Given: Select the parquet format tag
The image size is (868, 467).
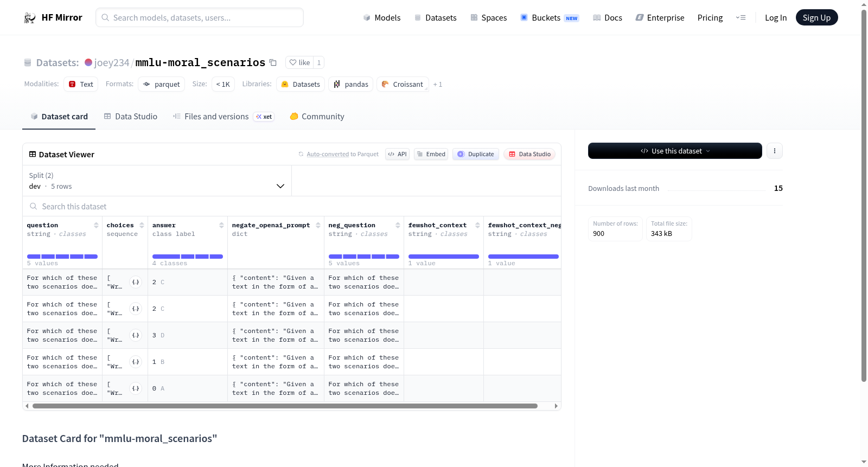Looking at the screenshot, I should pos(162,84).
